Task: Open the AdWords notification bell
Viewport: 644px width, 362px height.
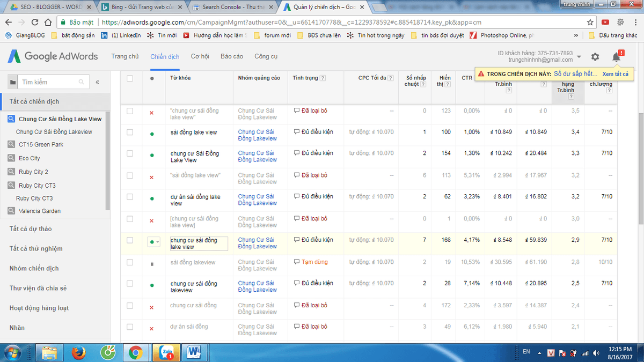Action: tap(617, 57)
